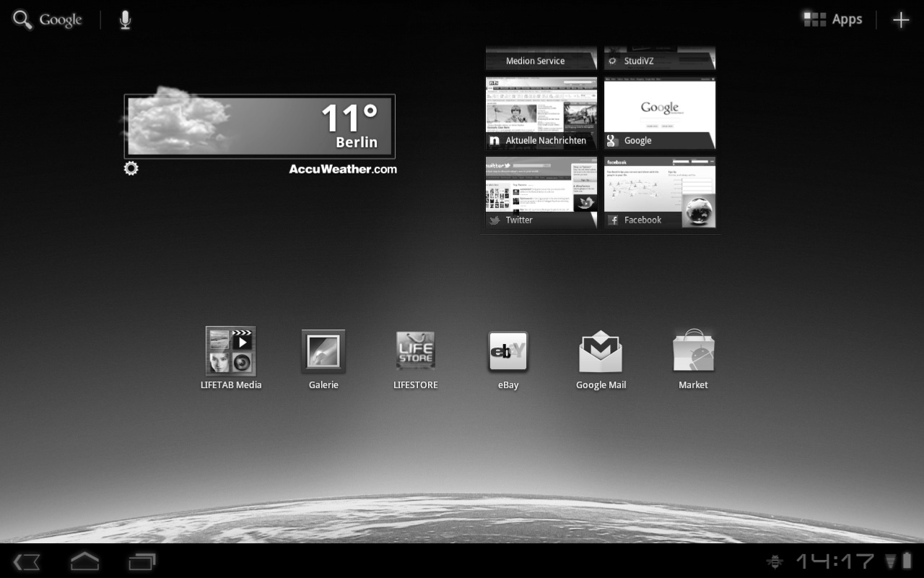Open the Berlin 11° weather widget
Viewport: 924px width, 578px height.
click(x=260, y=126)
